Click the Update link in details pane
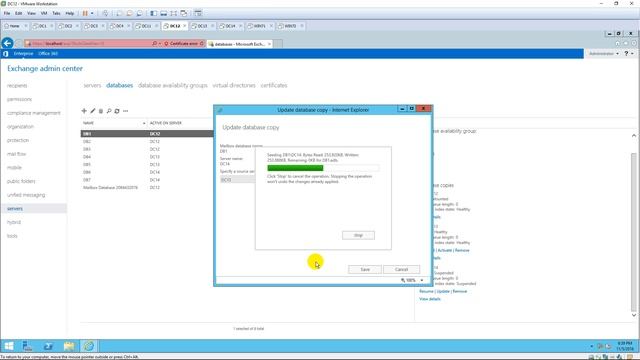This screenshot has height=360, width=640. coord(443,291)
